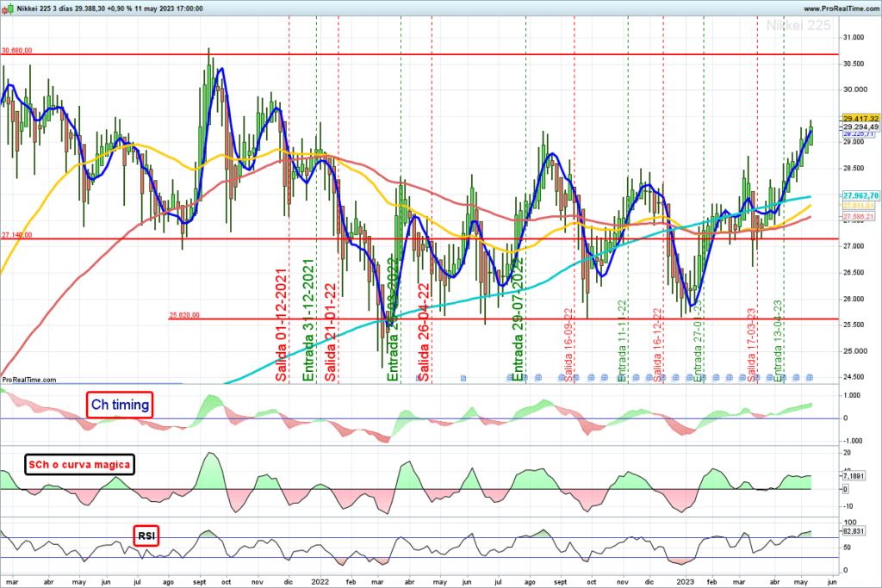Select the SCh current value 7,1891

(x=854, y=475)
